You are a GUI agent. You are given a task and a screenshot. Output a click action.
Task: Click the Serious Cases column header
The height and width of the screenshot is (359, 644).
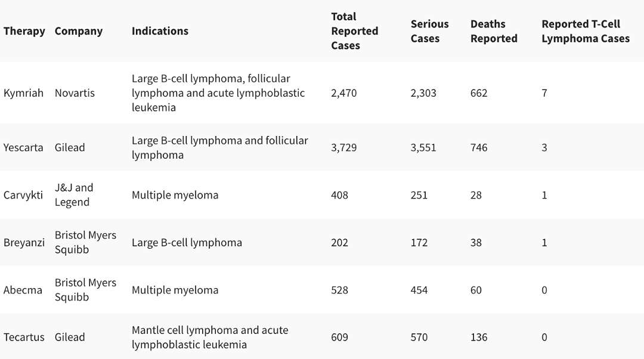pos(429,31)
